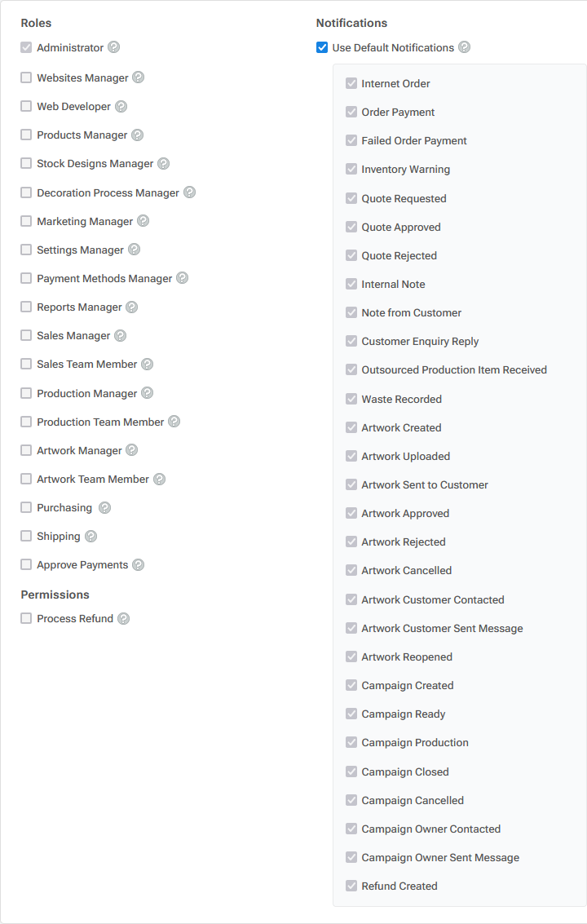Enable the Production Manager role
Viewport: 587px width, 924px height.
tap(25, 392)
